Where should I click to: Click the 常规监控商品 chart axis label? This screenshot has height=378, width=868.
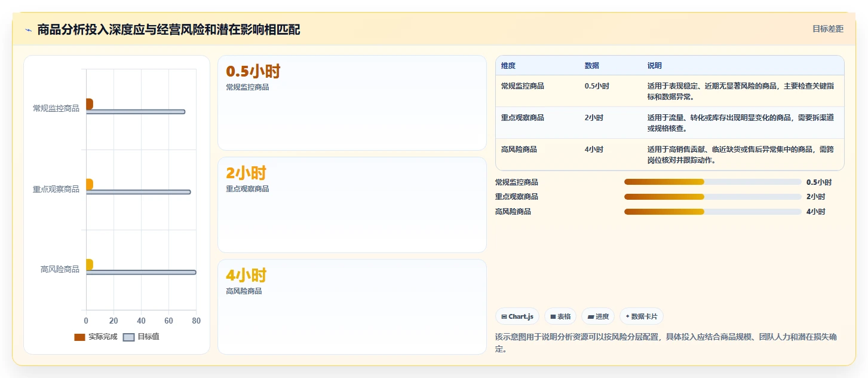pyautogui.click(x=56, y=108)
